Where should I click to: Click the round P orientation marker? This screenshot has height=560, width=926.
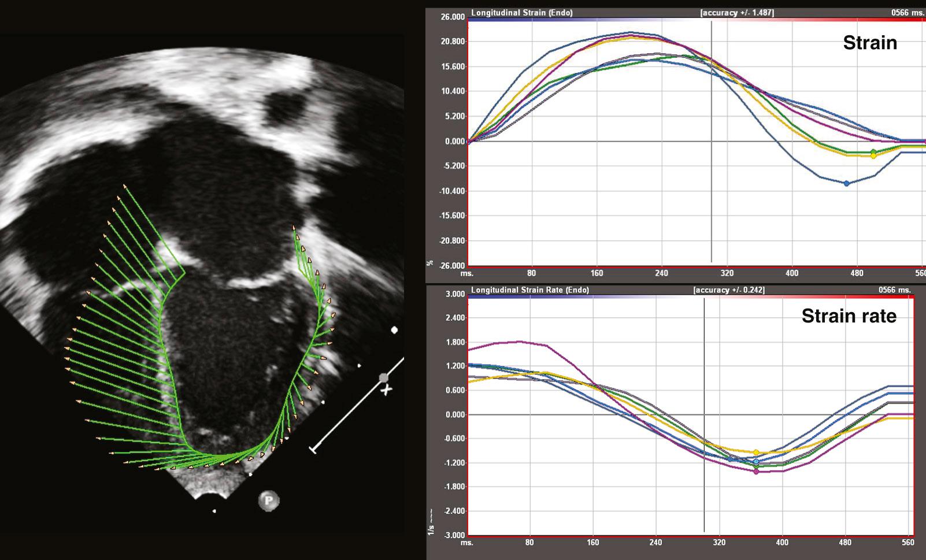pyautogui.click(x=269, y=500)
